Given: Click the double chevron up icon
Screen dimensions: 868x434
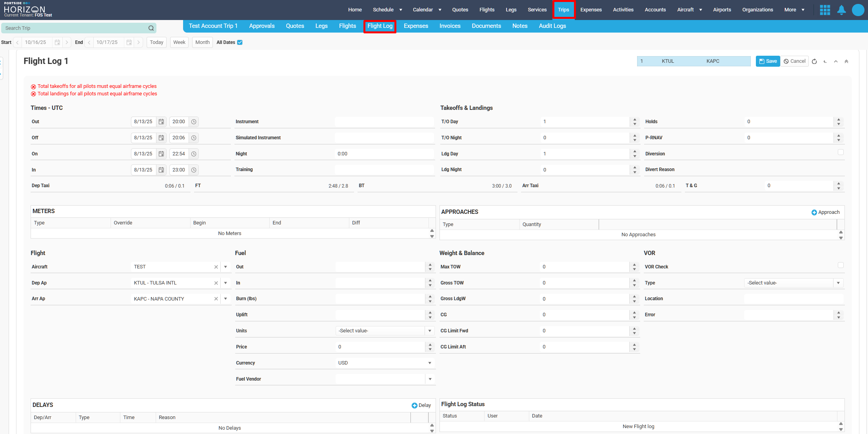Looking at the screenshot, I should [x=846, y=62].
